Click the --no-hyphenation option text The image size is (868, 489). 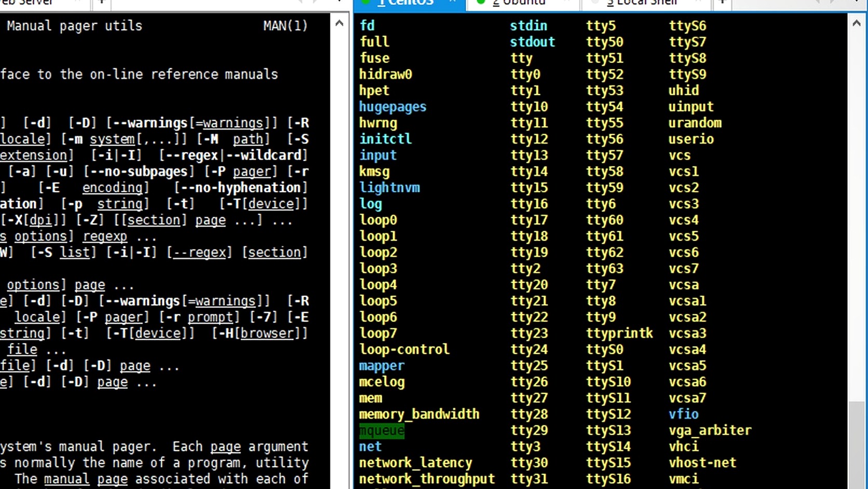[x=241, y=188]
